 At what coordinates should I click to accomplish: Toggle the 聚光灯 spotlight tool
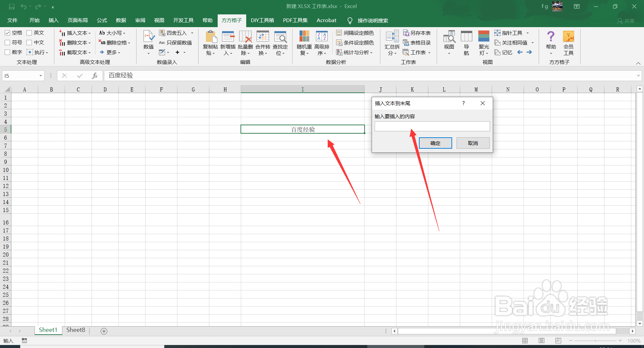484,43
